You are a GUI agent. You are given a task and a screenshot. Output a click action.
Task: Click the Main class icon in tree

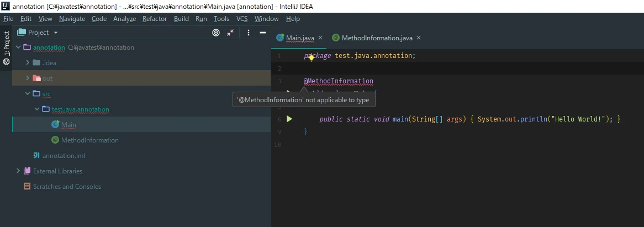[x=55, y=124]
